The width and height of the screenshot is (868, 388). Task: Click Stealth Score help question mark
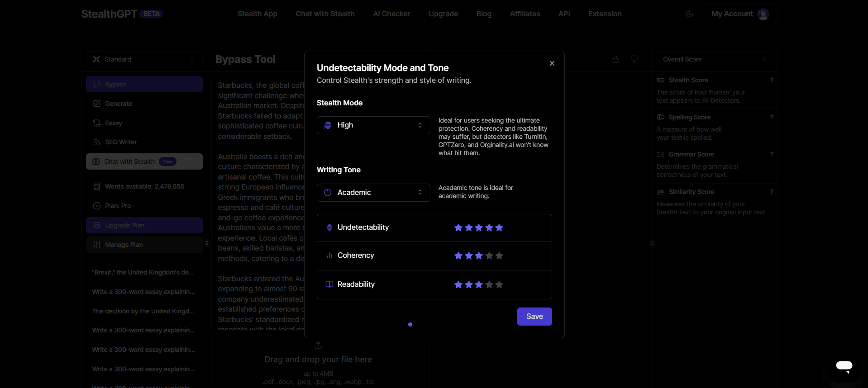tap(772, 80)
